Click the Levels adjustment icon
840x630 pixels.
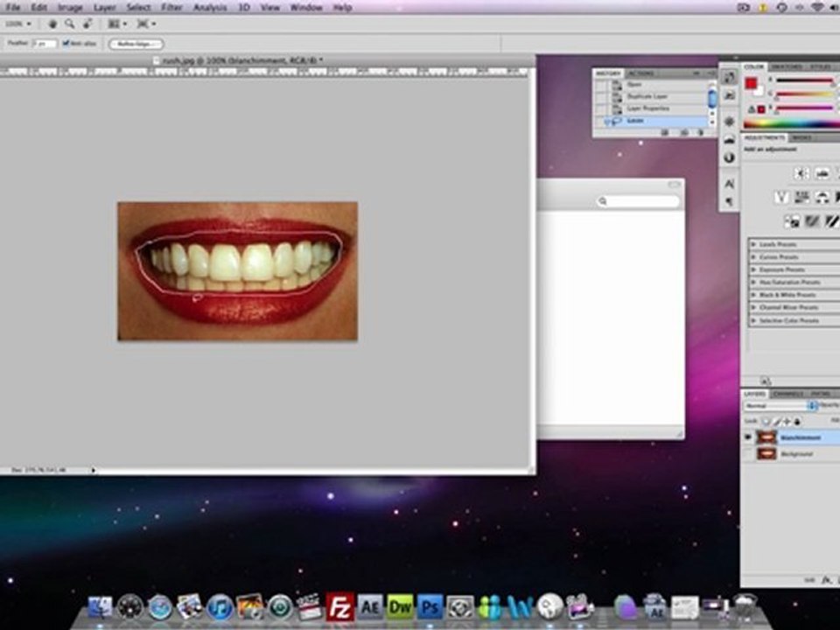tap(822, 173)
